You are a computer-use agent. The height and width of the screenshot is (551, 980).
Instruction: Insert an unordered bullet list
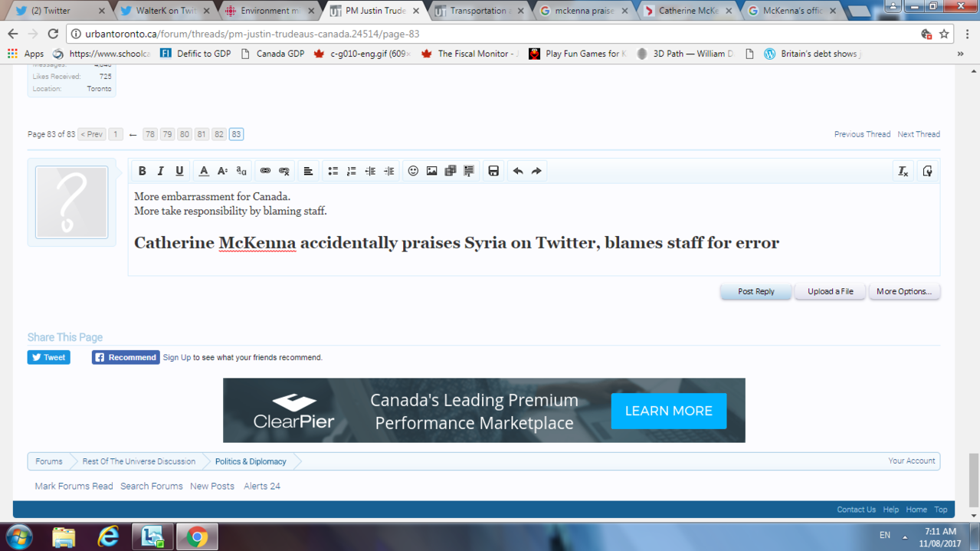tap(333, 171)
